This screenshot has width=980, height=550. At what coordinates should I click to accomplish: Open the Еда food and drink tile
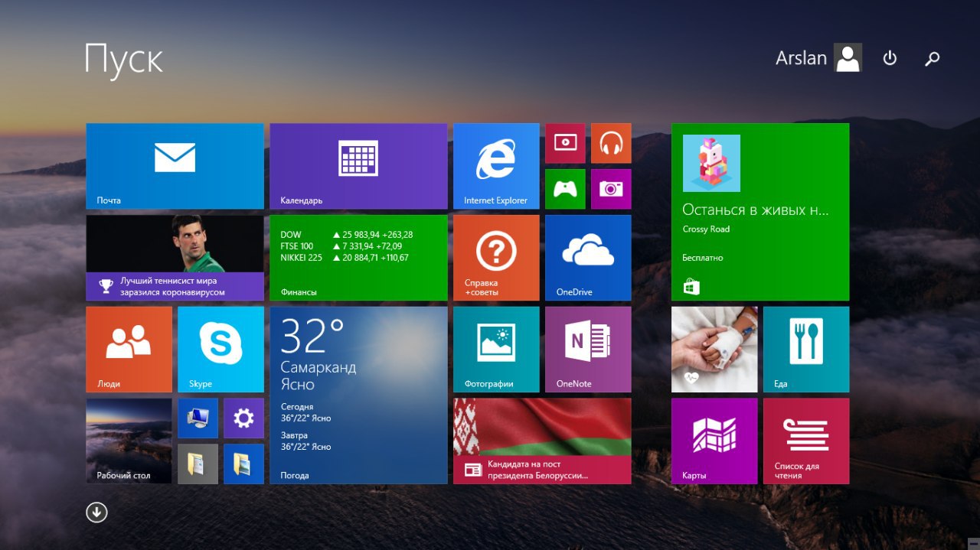click(x=806, y=350)
